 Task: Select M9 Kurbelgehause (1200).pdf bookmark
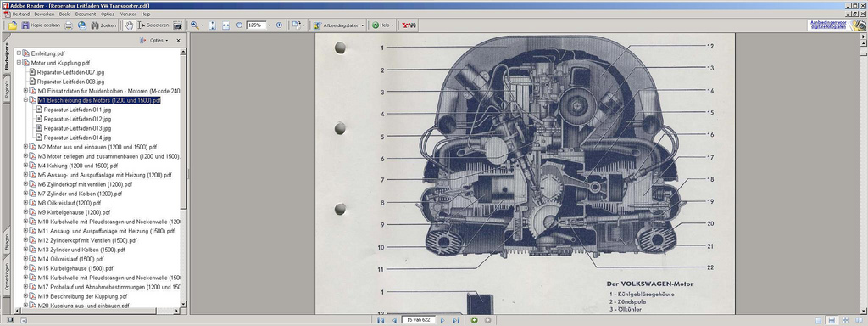pyautogui.click(x=75, y=211)
